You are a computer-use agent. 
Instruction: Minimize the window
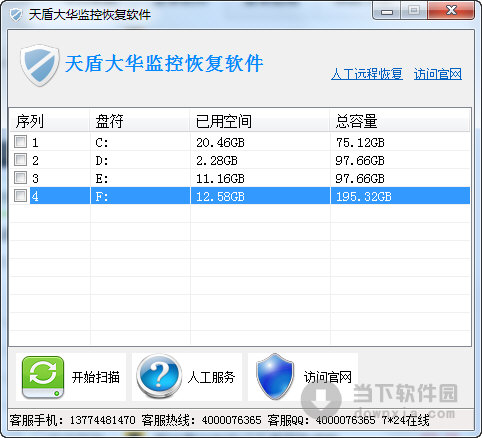pos(387,12)
